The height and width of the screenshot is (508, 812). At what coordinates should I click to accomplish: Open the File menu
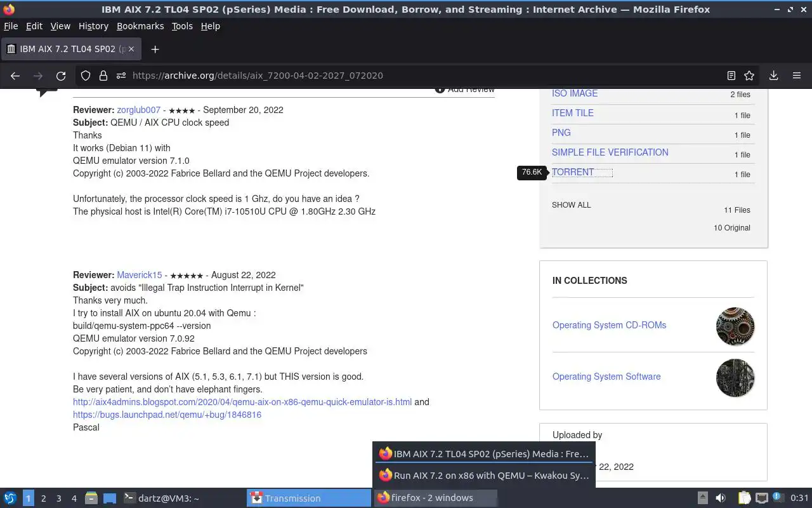pyautogui.click(x=11, y=26)
